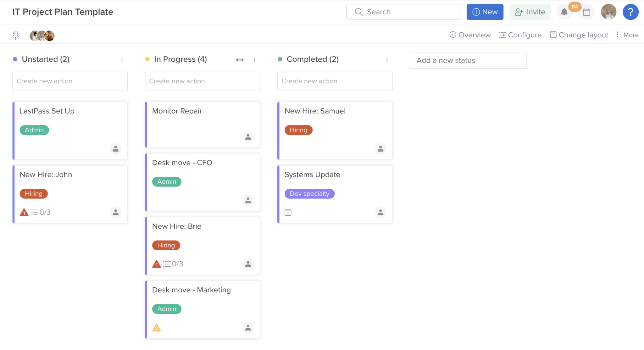Click the warning triangle on Desk move - Marketing

pyautogui.click(x=157, y=328)
